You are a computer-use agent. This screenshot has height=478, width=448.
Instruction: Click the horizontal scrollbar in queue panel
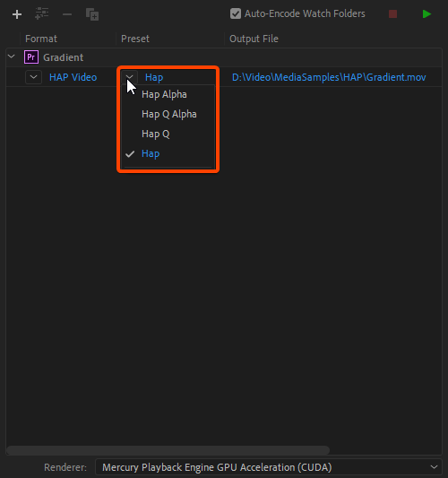click(168, 450)
